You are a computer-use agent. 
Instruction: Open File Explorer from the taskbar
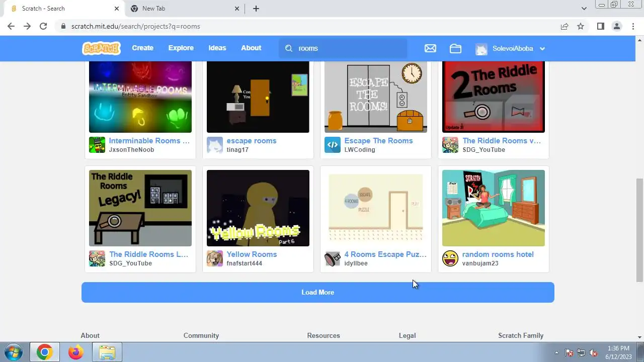[x=107, y=352]
